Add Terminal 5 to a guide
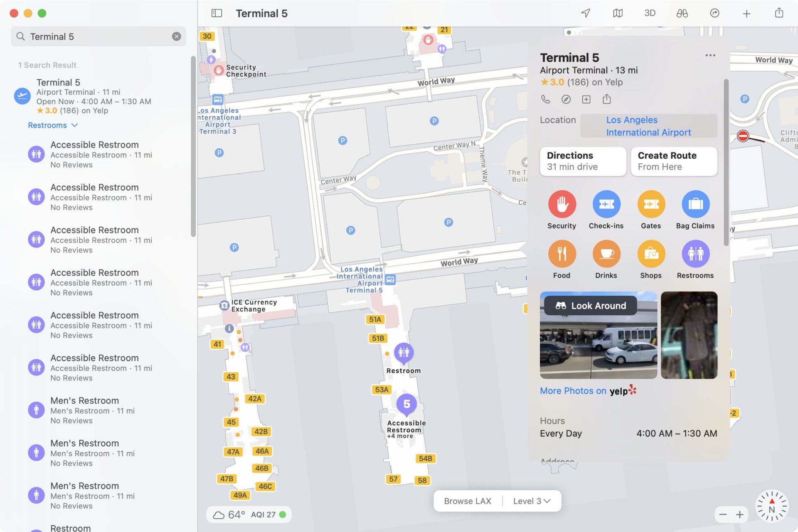 [x=586, y=99]
